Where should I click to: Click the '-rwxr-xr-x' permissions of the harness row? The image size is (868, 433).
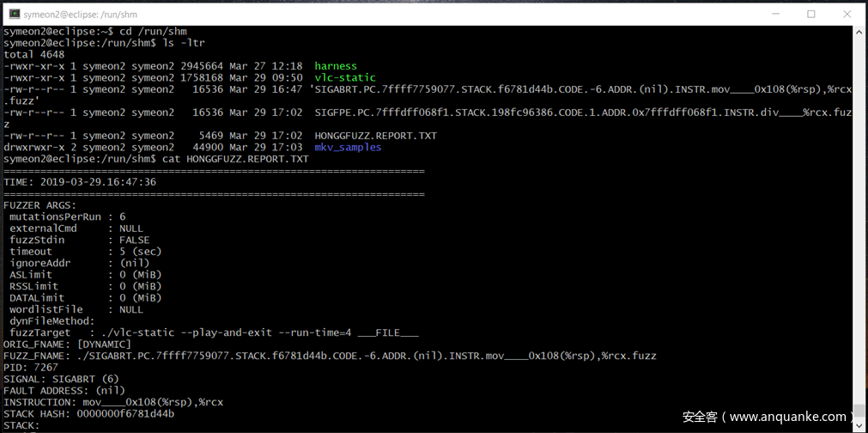pos(33,66)
